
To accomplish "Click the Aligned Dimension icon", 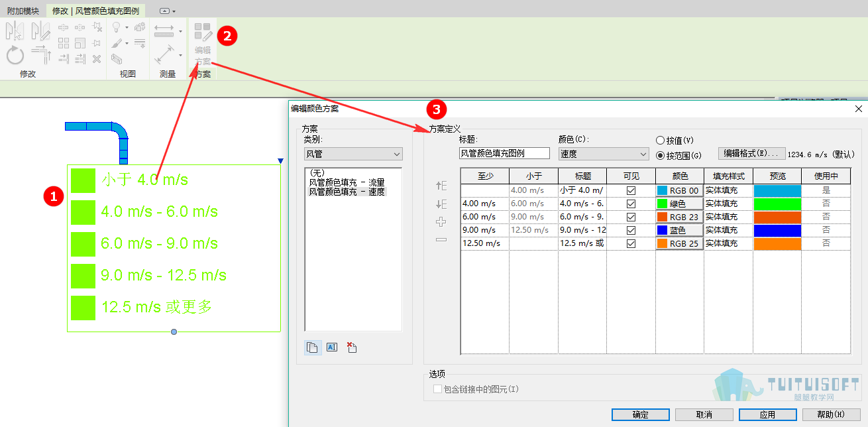I will (164, 54).
